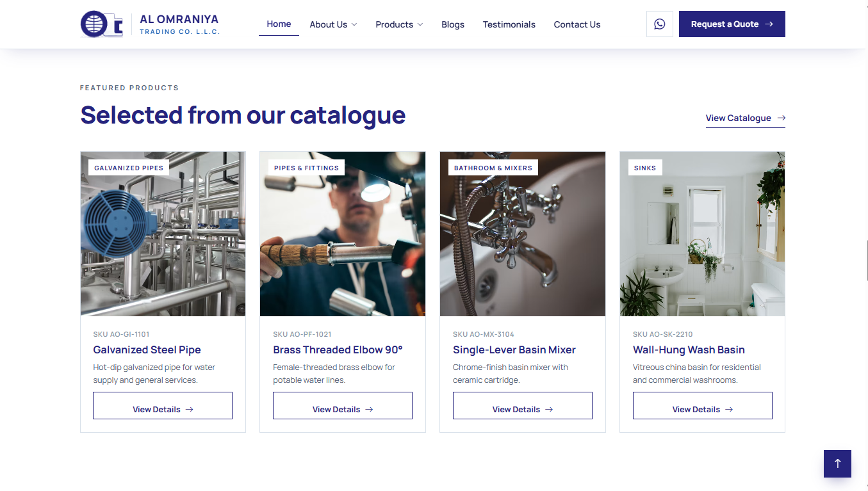Click the Featured Products label
Screen dimensions: 868x491
129,88
